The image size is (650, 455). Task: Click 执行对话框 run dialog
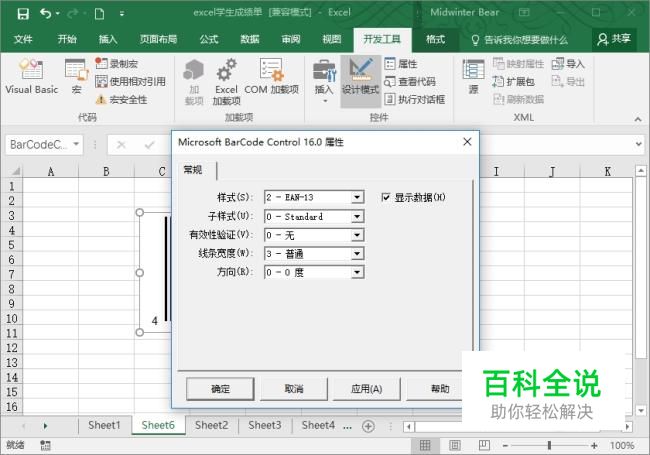coord(415,99)
